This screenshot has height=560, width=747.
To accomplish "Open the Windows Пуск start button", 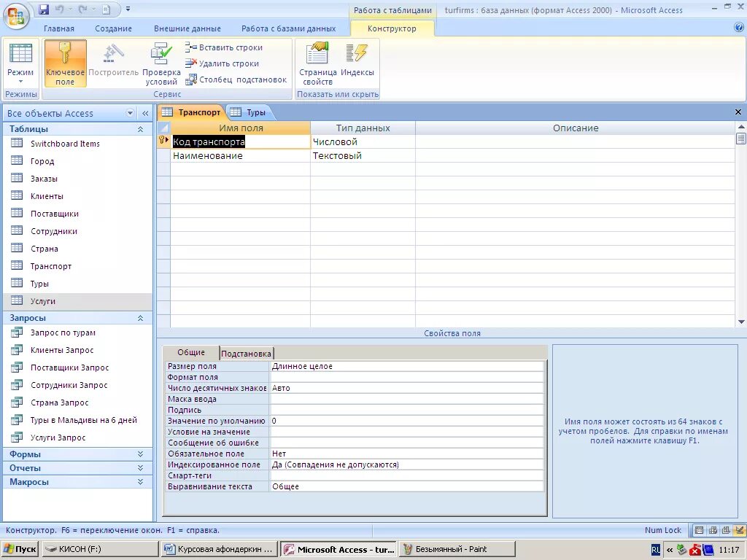I will (20, 549).
